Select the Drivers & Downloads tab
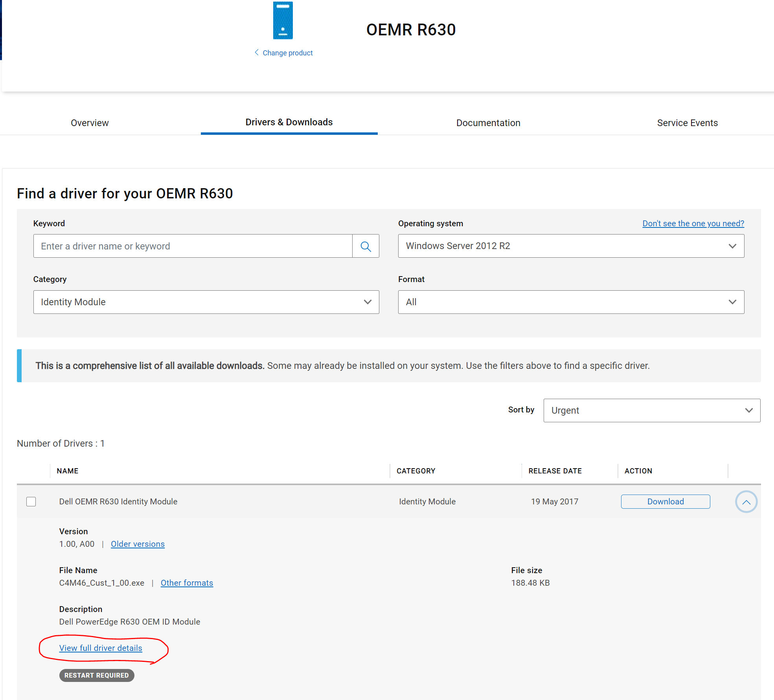The width and height of the screenshot is (774, 700). pos(289,122)
